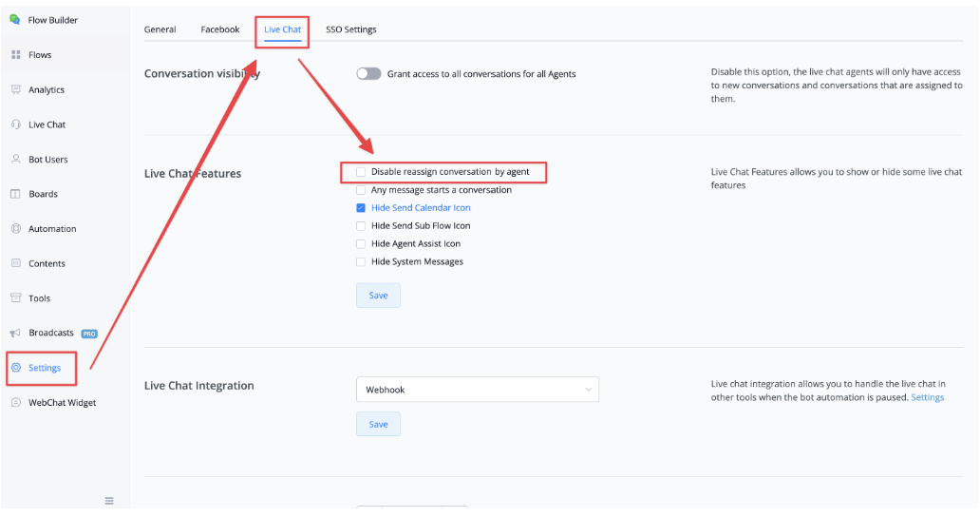
Task: Click the Boards sidebar icon
Action: click(16, 194)
